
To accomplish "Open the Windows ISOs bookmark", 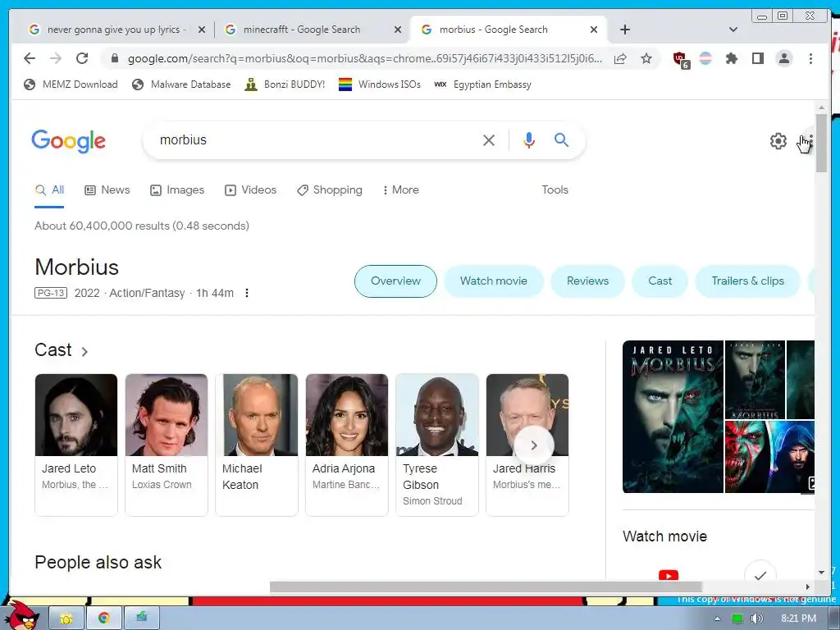I will 380,84.
